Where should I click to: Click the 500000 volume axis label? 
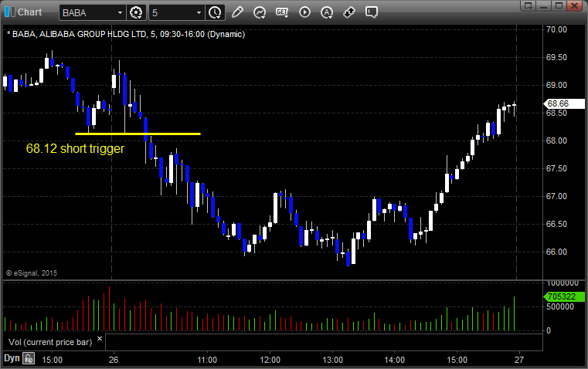[560, 306]
